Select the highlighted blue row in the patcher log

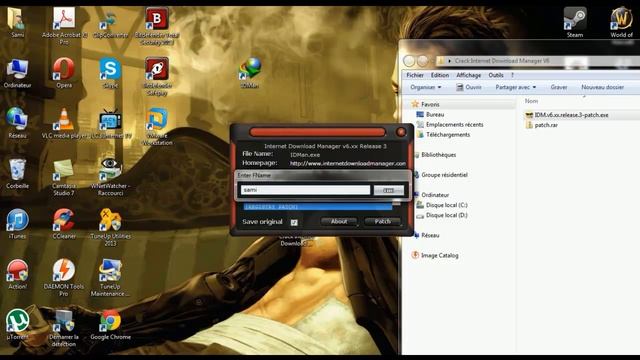click(x=318, y=207)
